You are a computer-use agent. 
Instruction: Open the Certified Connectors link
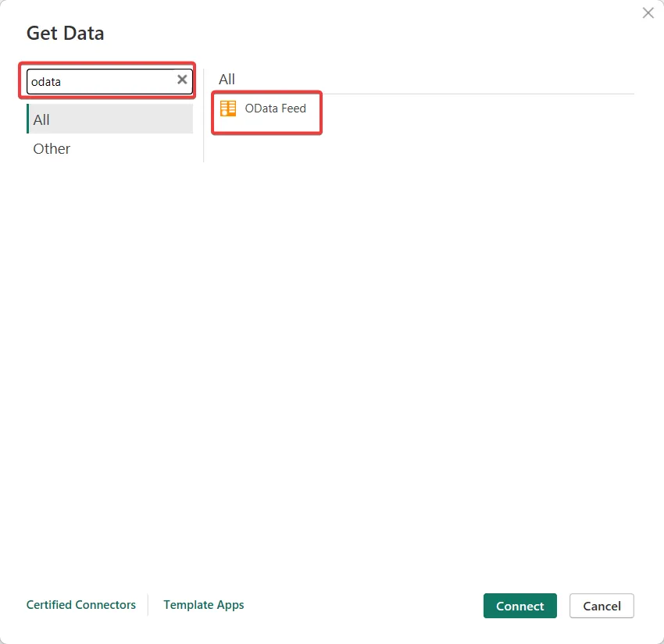pyautogui.click(x=80, y=605)
